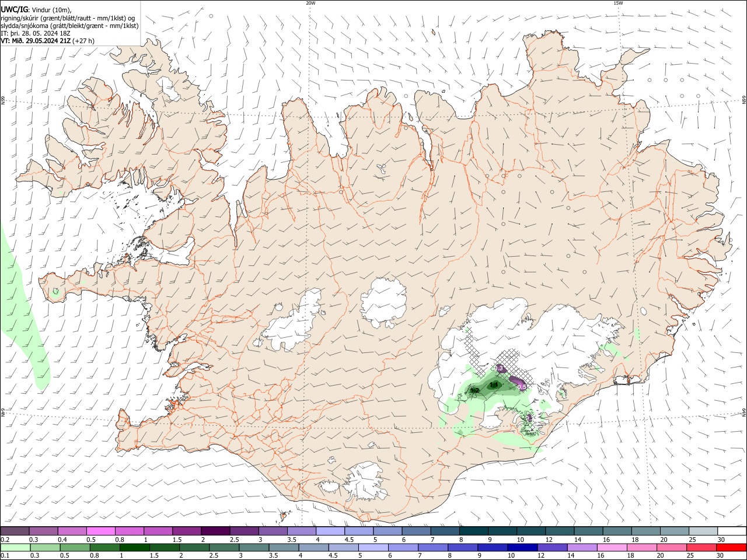Click the 10–12 deep navy swatch in lower scale

[522, 548]
